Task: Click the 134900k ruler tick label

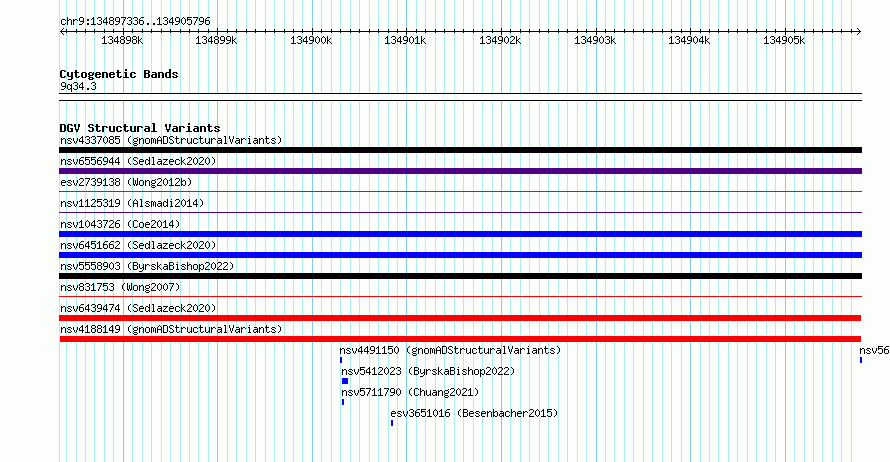Action: pos(311,41)
